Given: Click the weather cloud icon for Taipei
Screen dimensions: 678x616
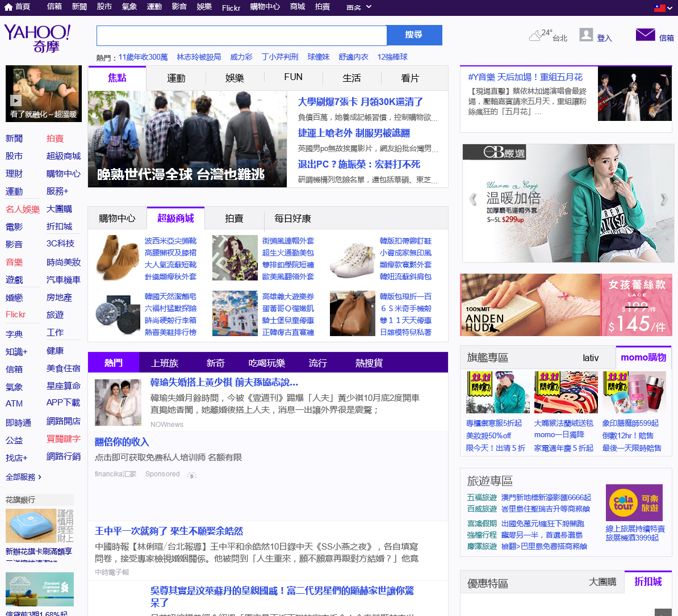Looking at the screenshot, I should 535,36.
